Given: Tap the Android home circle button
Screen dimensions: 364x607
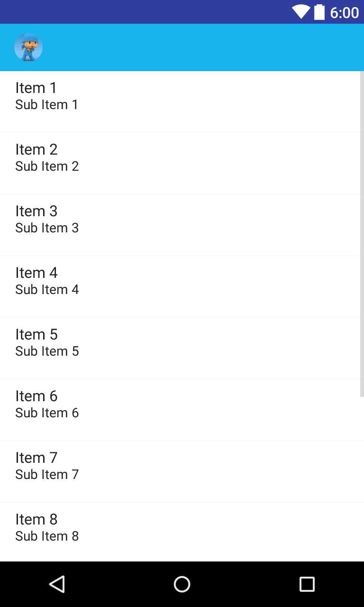Looking at the screenshot, I should 182,584.
